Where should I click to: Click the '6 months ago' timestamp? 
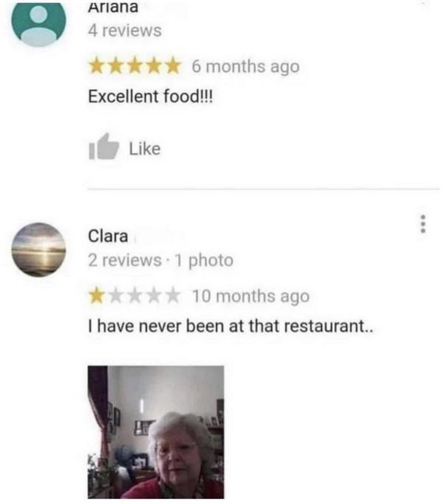click(245, 67)
